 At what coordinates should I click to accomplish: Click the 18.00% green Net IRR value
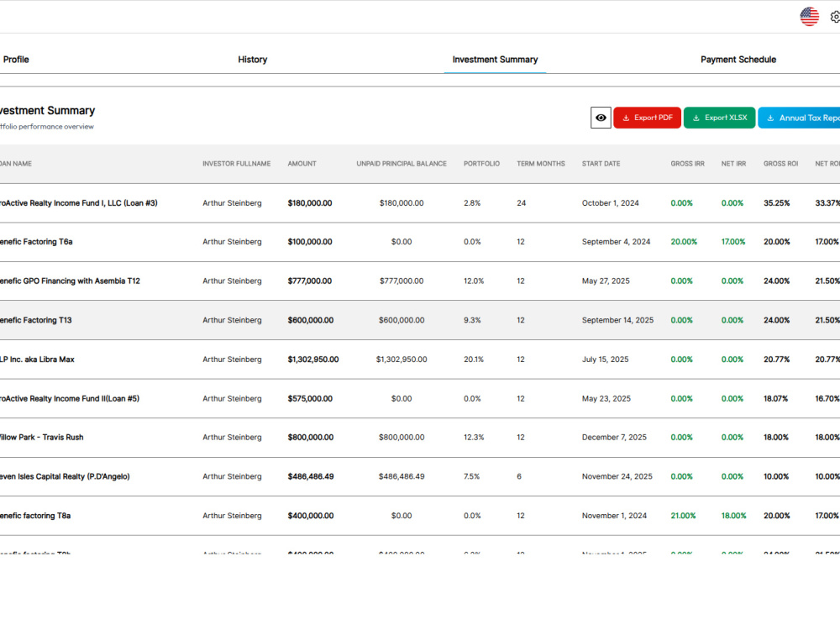point(733,516)
